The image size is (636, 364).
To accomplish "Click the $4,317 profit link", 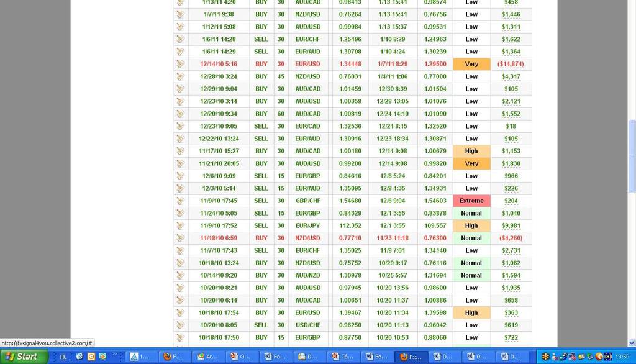I will coord(511,76).
